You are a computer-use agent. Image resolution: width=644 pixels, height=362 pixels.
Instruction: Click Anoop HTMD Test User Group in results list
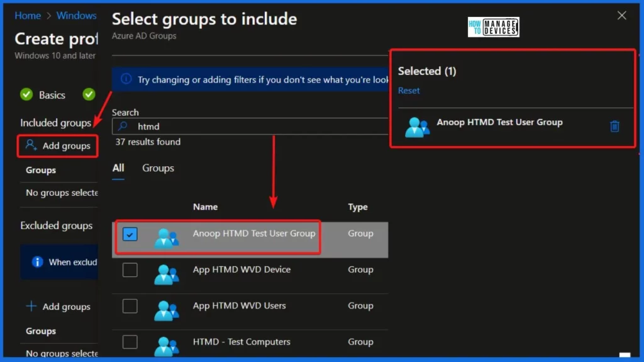pyautogui.click(x=254, y=233)
